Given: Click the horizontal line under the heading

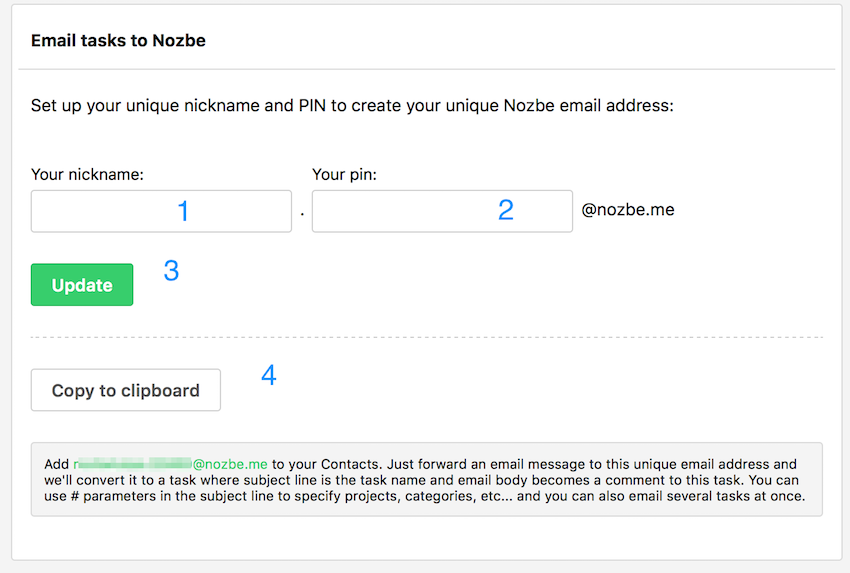Looking at the screenshot, I should click(427, 69).
